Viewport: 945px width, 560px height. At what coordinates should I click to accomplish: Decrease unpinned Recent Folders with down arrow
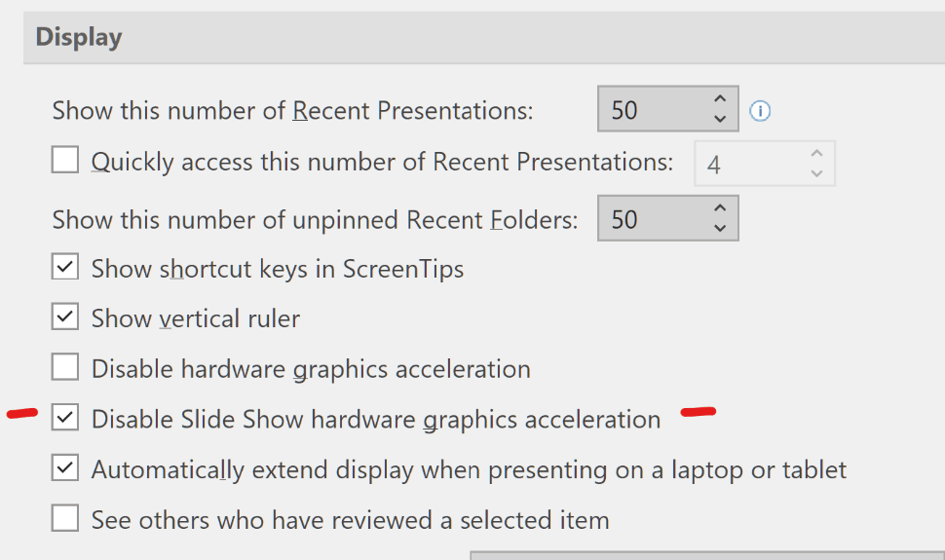click(x=720, y=228)
